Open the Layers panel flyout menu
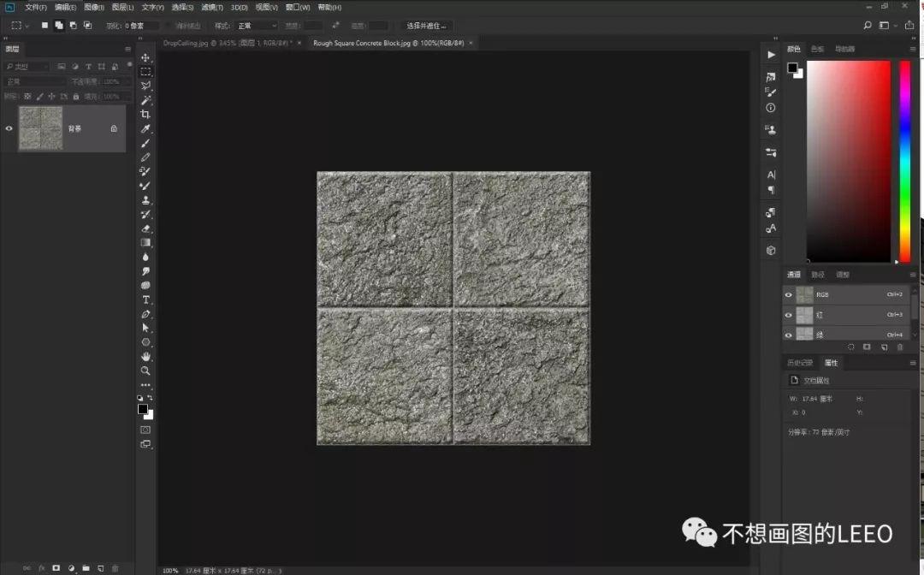 (127, 49)
